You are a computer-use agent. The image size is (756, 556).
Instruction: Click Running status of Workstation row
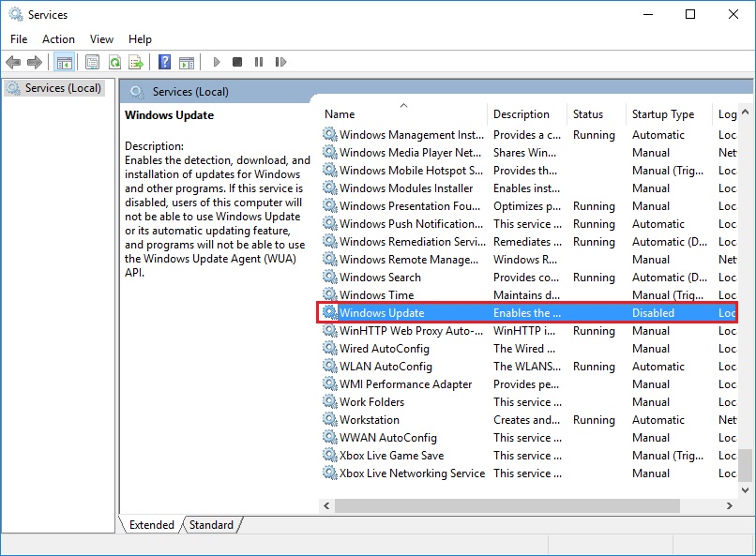point(594,420)
